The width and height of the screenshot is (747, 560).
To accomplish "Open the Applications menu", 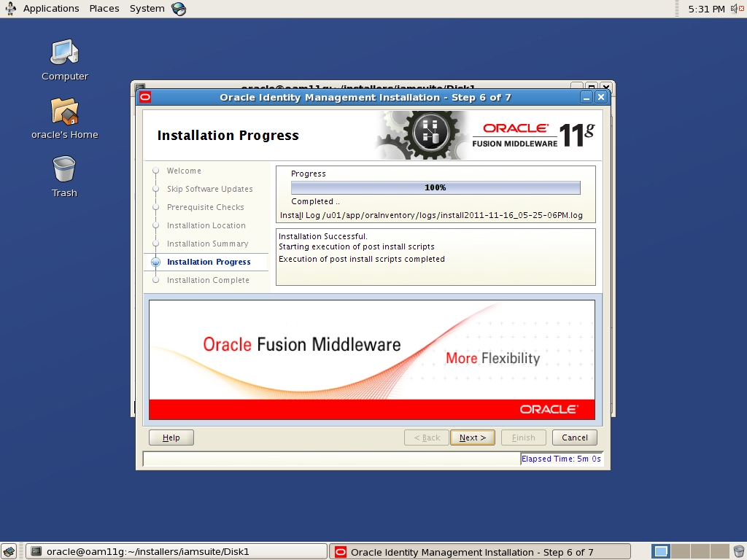I will point(50,8).
